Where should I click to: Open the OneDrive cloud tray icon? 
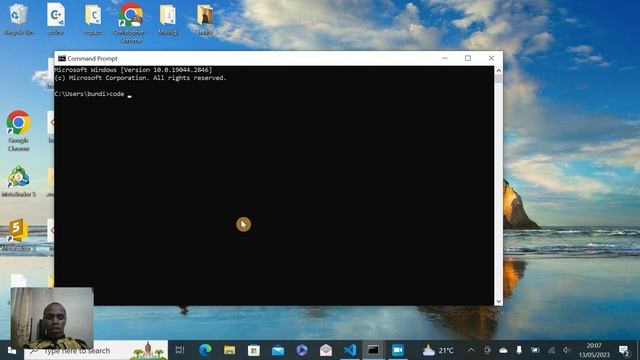click(503, 350)
